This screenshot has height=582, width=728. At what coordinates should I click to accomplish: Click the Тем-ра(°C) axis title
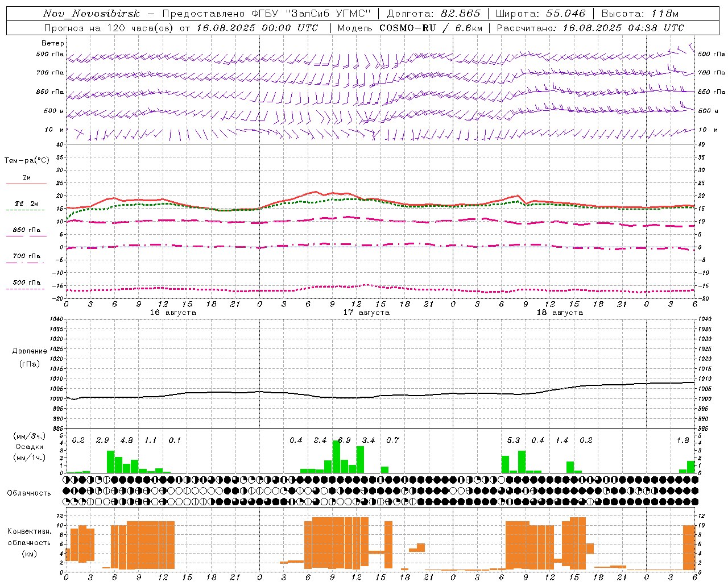click(x=27, y=161)
